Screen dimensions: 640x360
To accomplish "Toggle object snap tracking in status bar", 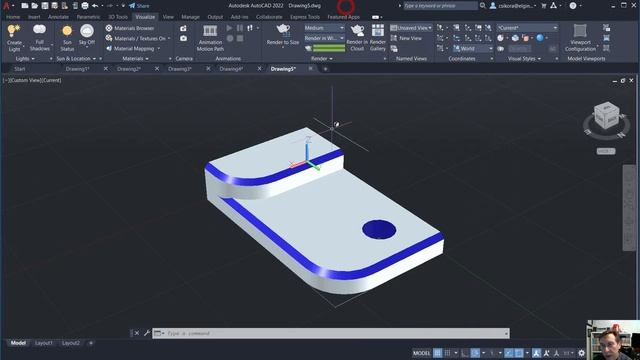I will coord(509,353).
